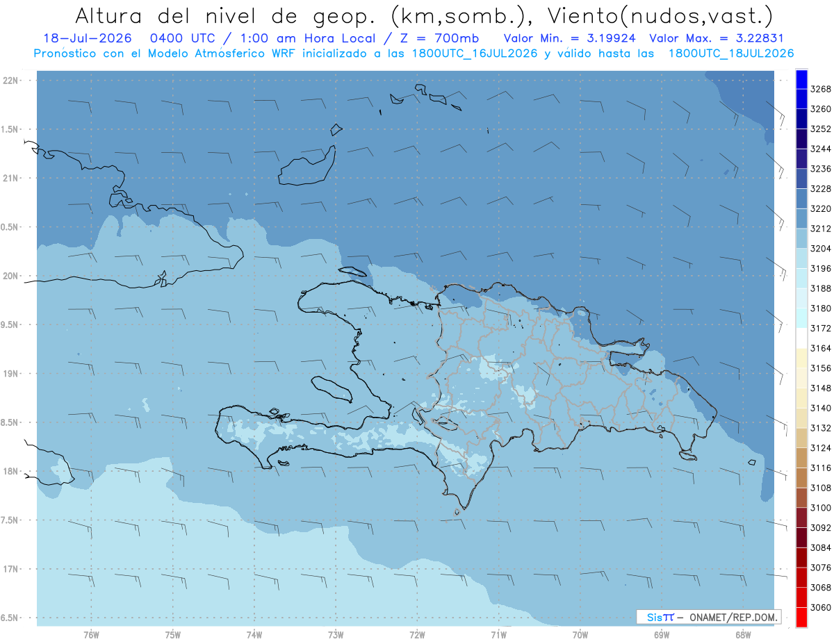
Task: Click the 'Valor Max. = 3.22831' value
Action: (716, 39)
